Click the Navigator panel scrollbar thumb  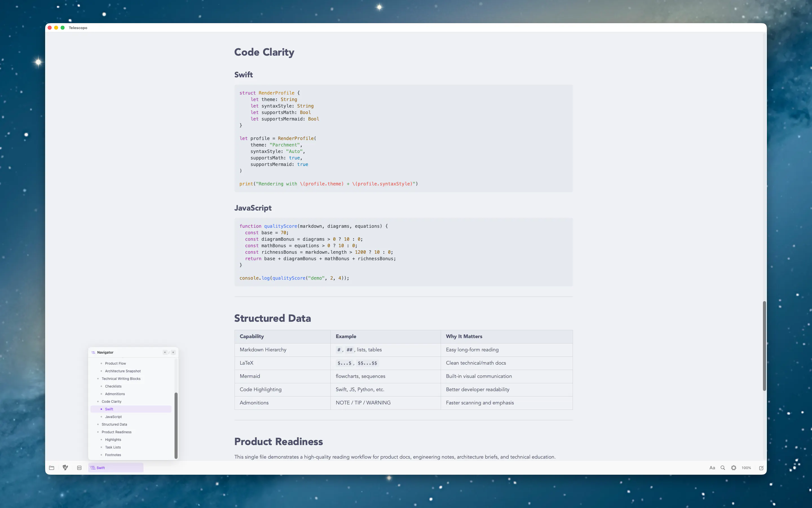pos(176,425)
